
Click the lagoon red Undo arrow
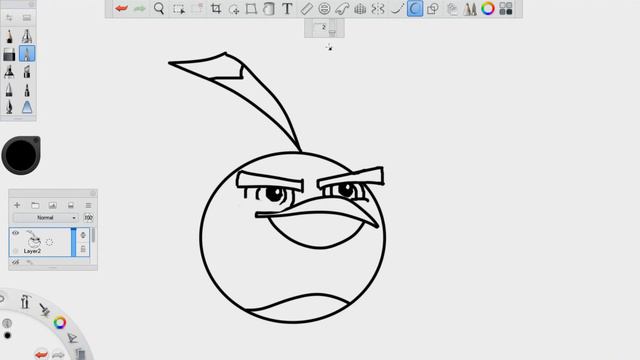pos(41,355)
